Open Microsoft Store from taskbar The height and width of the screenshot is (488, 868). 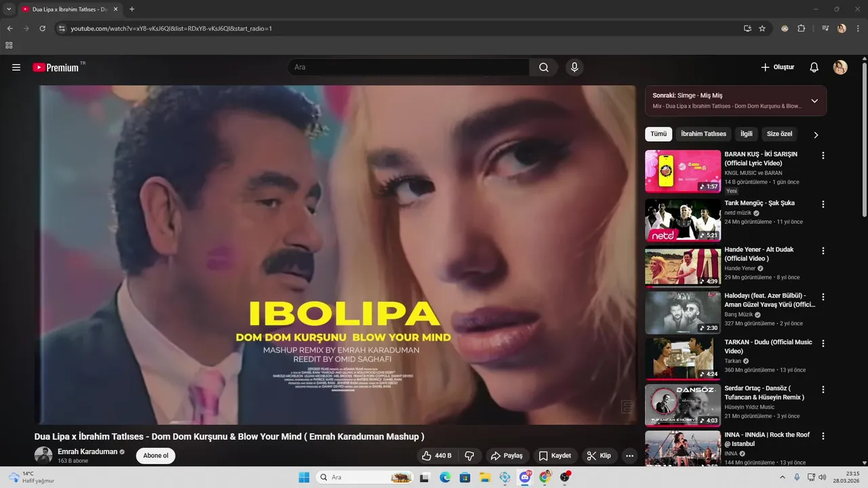tap(465, 477)
